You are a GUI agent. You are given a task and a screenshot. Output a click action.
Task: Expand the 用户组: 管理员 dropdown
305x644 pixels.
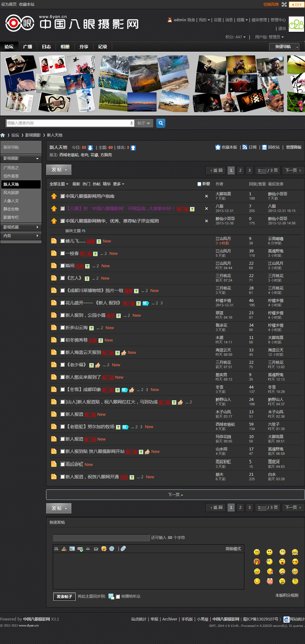click(x=269, y=37)
